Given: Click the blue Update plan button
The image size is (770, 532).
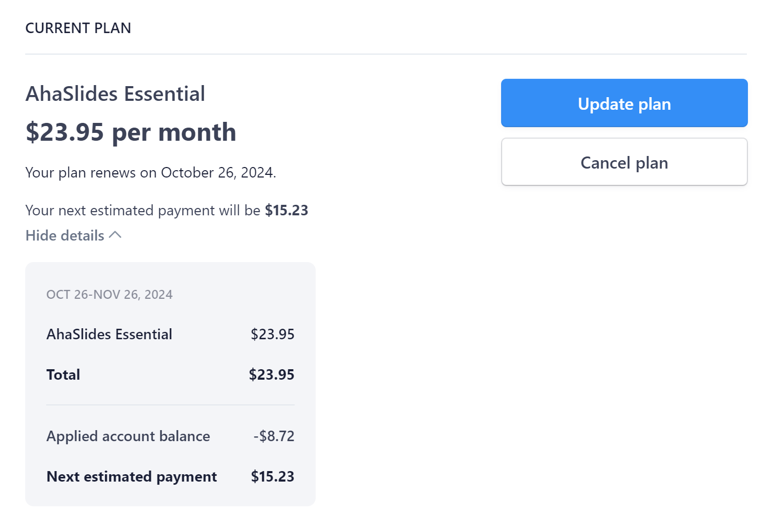Looking at the screenshot, I should click(624, 103).
